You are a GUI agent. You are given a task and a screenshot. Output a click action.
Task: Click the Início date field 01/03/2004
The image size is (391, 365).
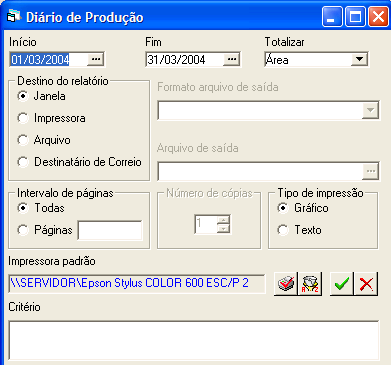point(49,59)
